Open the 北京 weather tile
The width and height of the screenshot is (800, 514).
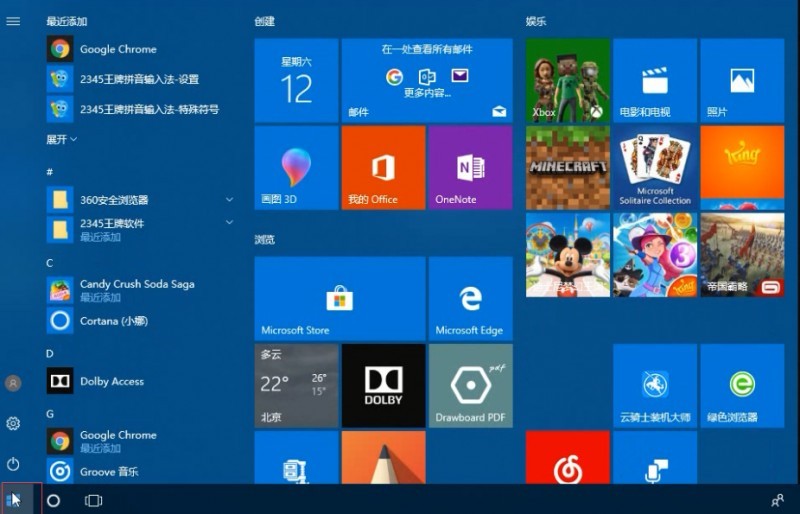click(x=296, y=385)
